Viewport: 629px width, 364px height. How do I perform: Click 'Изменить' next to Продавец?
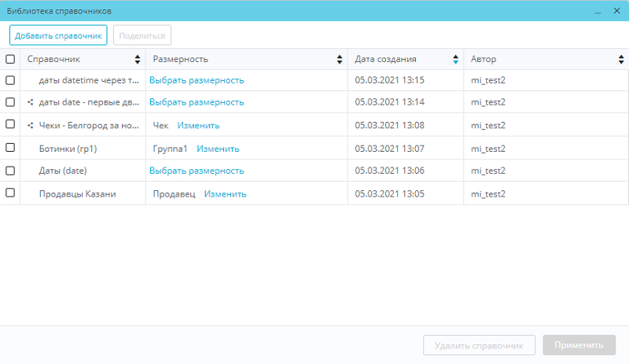click(x=226, y=194)
